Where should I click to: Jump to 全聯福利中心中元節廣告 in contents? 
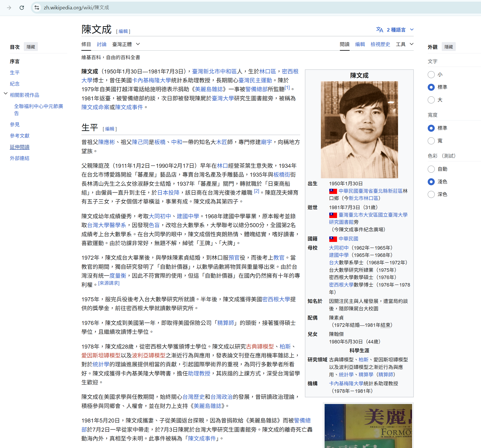tap(39, 110)
